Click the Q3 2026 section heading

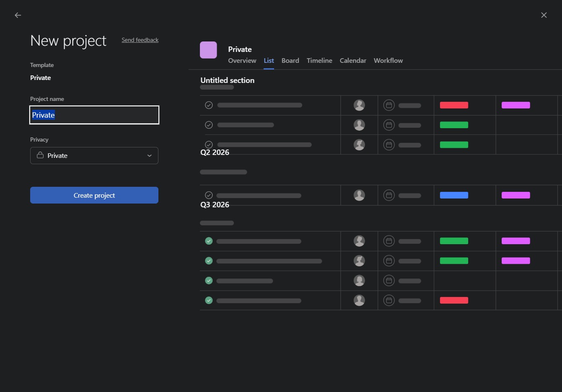pyautogui.click(x=215, y=205)
